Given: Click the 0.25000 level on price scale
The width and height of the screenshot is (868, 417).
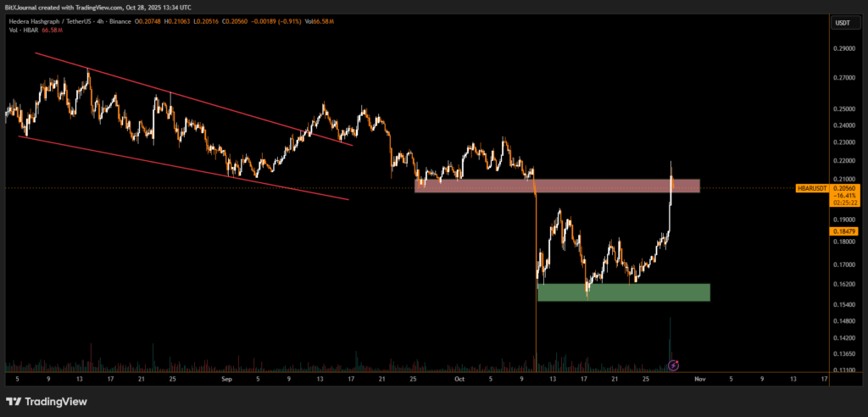Looking at the screenshot, I should [x=843, y=109].
